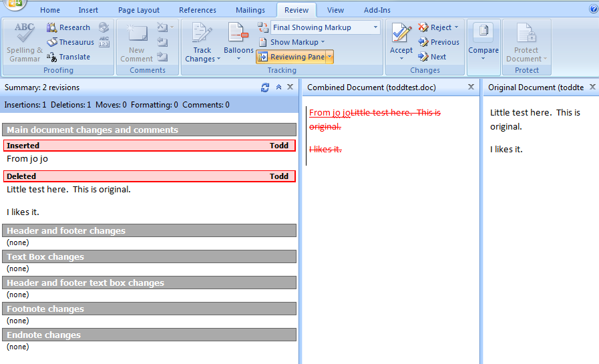Screen dimensions: 599x364
Task: Close the Combined Document pane
Action: [471, 87]
